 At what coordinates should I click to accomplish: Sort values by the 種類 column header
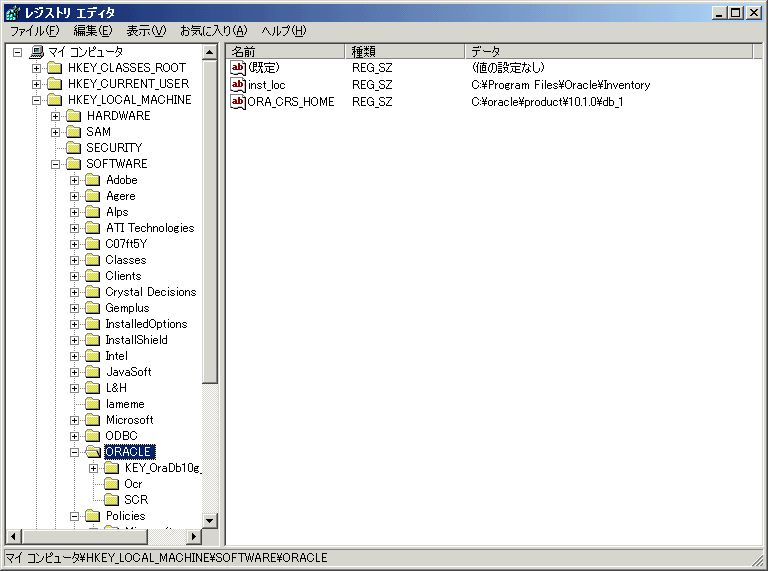pyautogui.click(x=405, y=51)
